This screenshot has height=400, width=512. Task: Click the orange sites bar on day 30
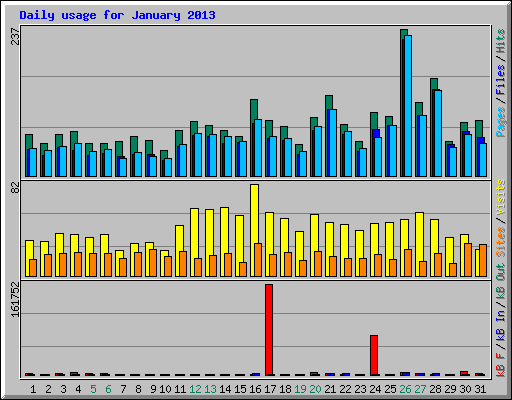pyautogui.click(x=468, y=260)
